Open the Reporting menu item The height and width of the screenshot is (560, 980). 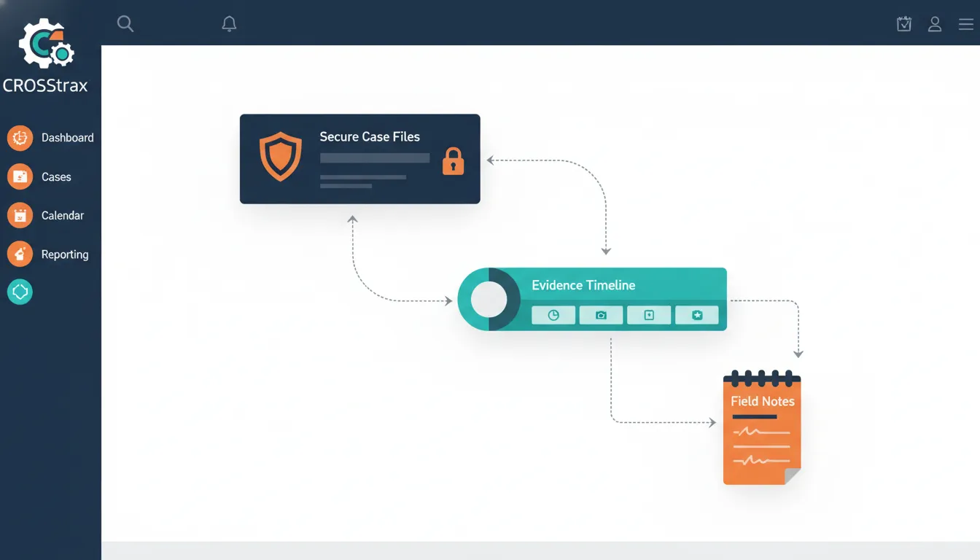tap(65, 254)
